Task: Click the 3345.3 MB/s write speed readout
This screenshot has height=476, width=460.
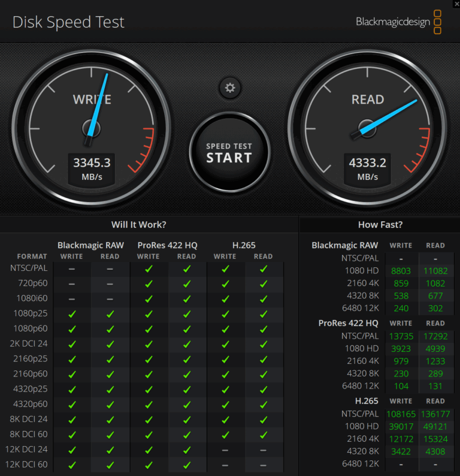Action: [x=92, y=169]
